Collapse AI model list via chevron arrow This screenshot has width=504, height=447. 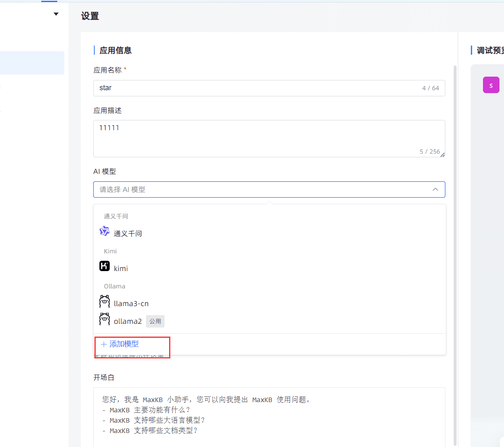pyautogui.click(x=435, y=190)
